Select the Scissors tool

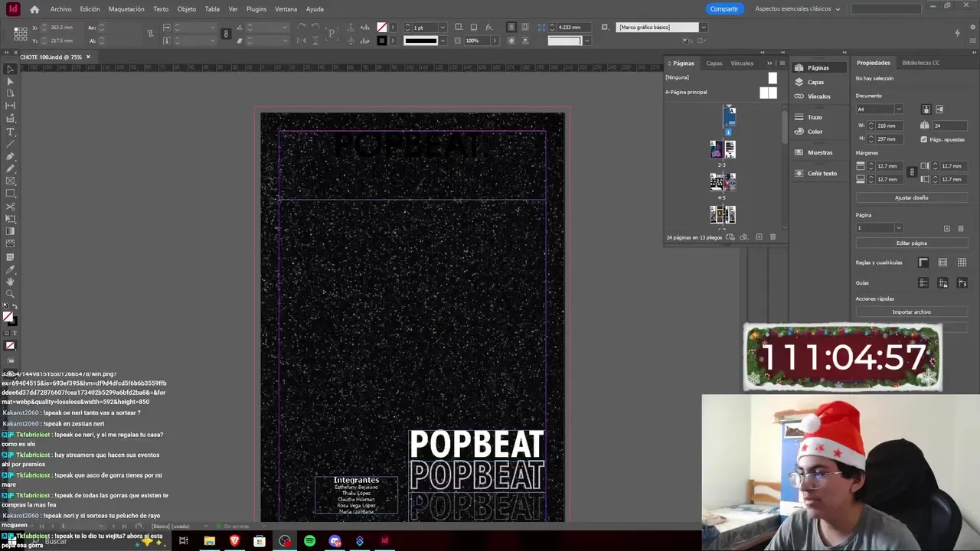pyautogui.click(x=10, y=207)
